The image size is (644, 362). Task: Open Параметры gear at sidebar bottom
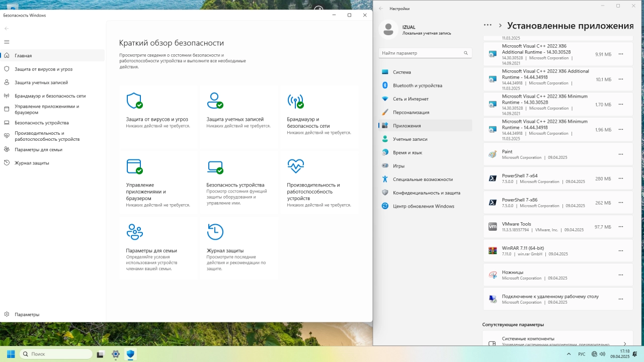pos(52,314)
